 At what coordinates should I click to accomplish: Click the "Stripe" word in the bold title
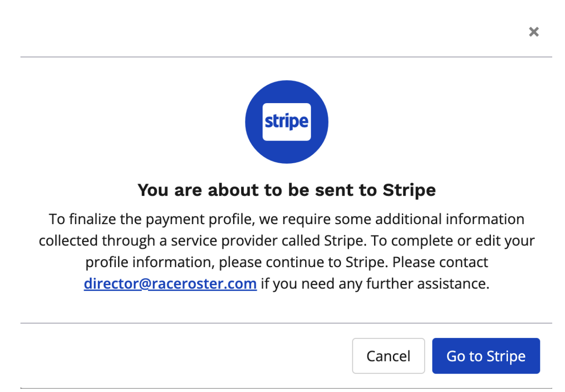409,190
